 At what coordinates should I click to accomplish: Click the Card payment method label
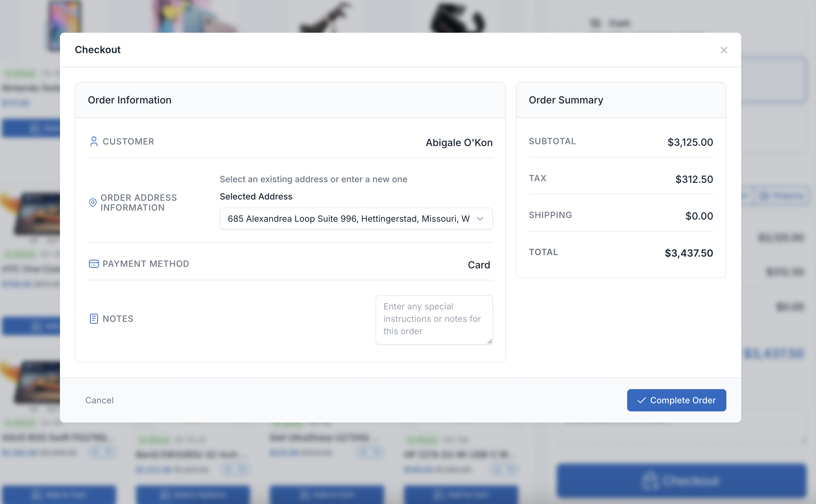pos(479,264)
